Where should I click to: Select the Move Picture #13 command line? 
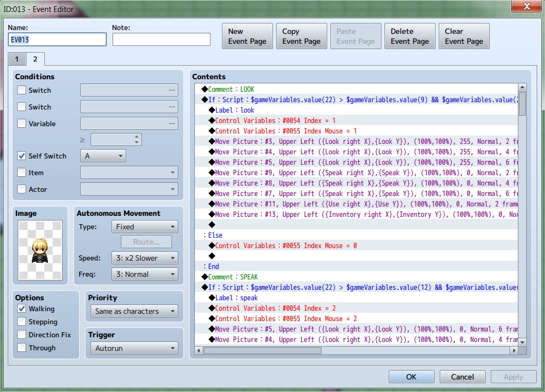coord(356,215)
